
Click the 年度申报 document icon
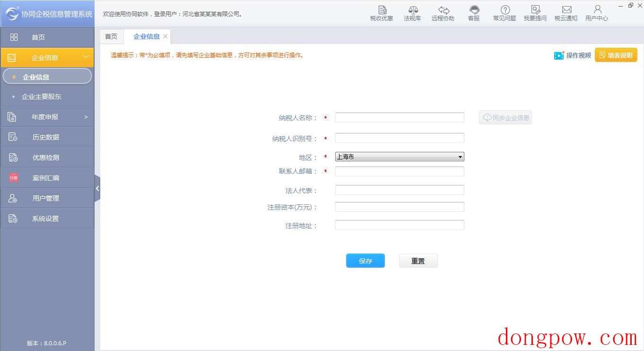click(12, 117)
